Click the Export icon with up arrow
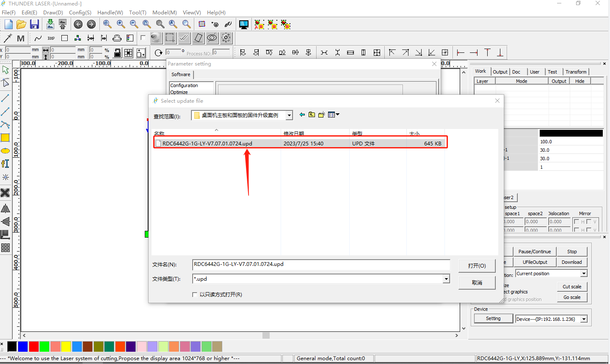This screenshot has width=610, height=364. pyautogui.click(x=63, y=24)
